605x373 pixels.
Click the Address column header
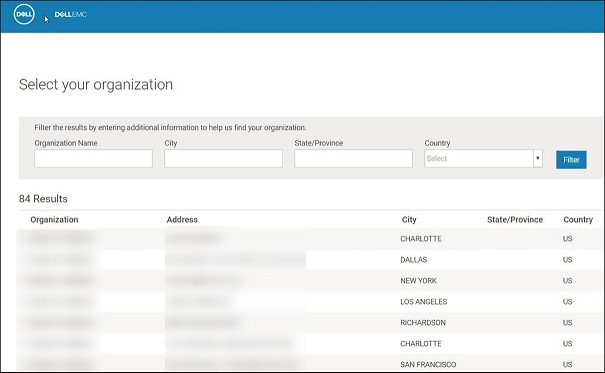click(182, 219)
